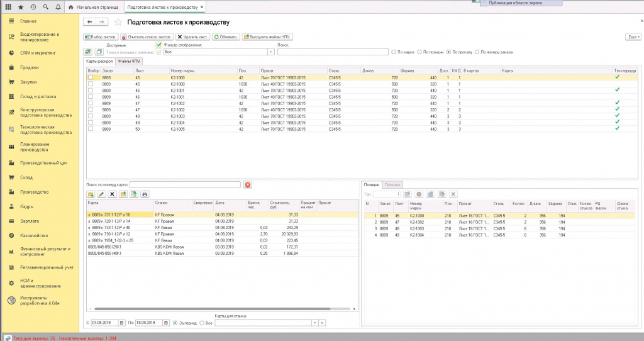Select По позиции search option

419,52
